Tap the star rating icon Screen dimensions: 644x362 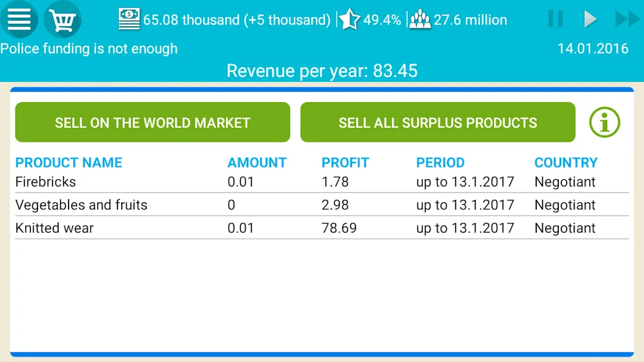click(x=350, y=20)
